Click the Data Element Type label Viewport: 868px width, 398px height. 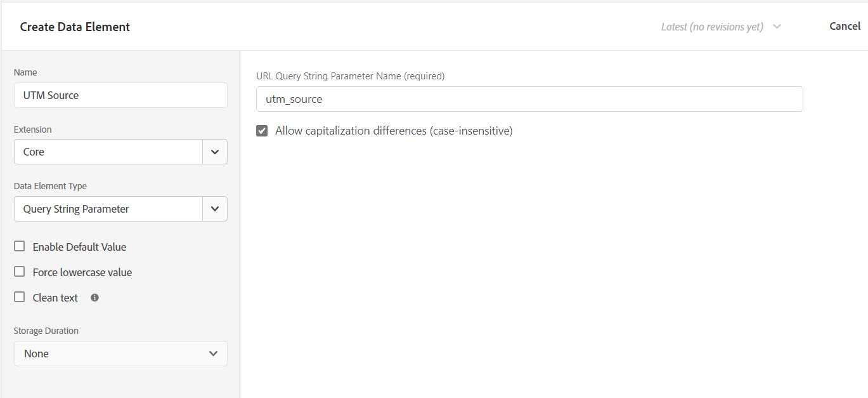[49, 185]
